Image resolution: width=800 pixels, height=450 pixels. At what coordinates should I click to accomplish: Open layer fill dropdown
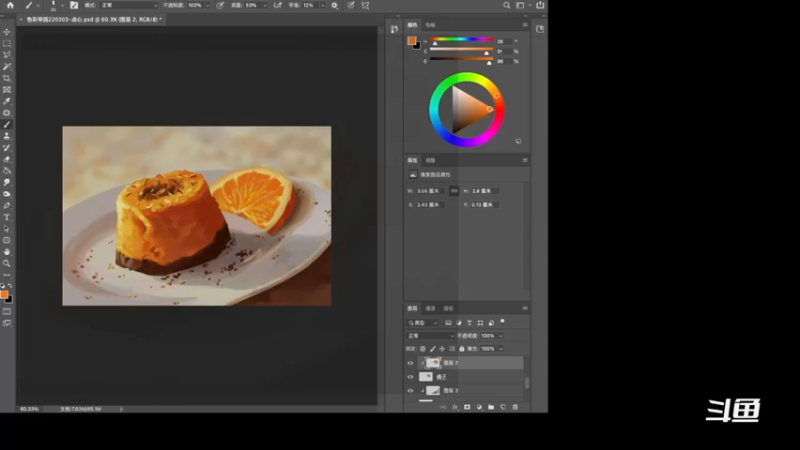pyautogui.click(x=501, y=349)
